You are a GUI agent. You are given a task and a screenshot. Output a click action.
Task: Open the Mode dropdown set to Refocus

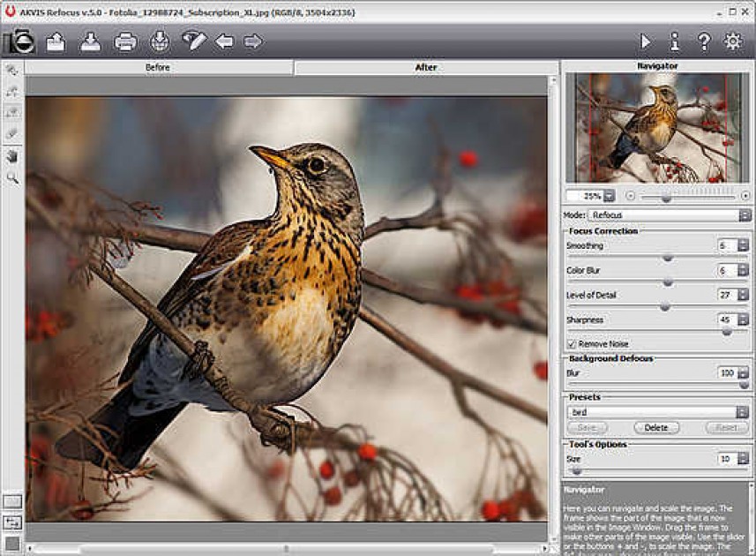pos(745,215)
